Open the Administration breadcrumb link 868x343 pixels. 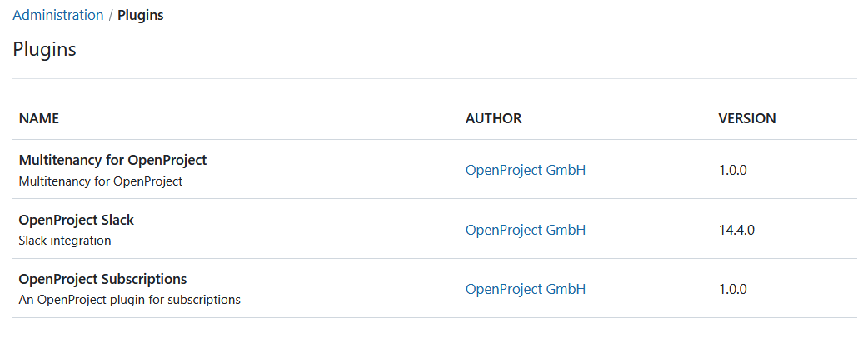(57, 15)
